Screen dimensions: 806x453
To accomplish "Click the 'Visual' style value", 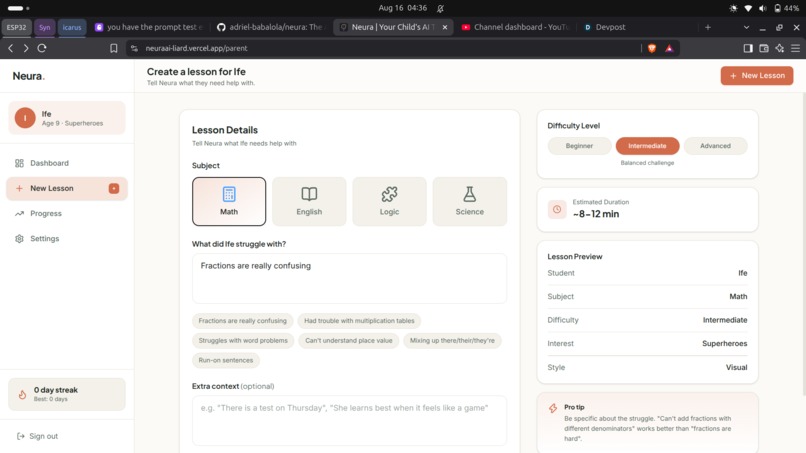I will click(737, 367).
